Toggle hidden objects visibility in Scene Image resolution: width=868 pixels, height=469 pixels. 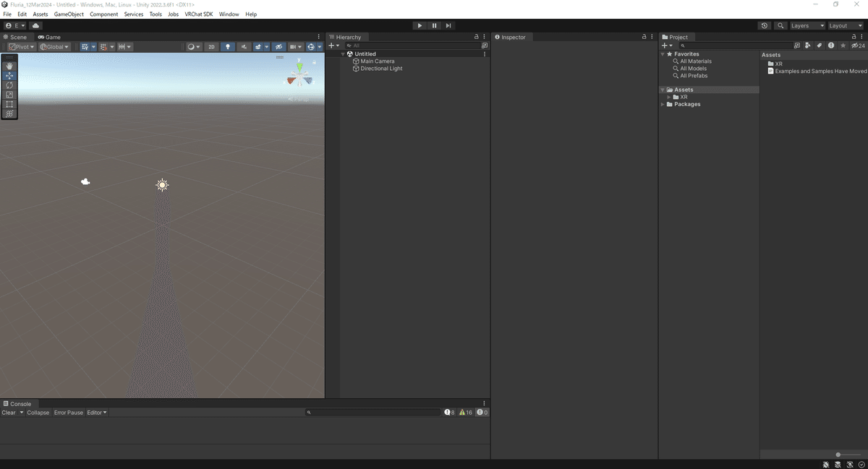(278, 47)
